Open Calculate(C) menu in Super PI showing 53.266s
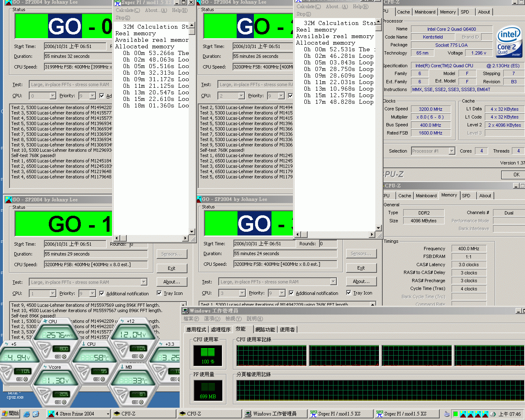 point(128,10)
